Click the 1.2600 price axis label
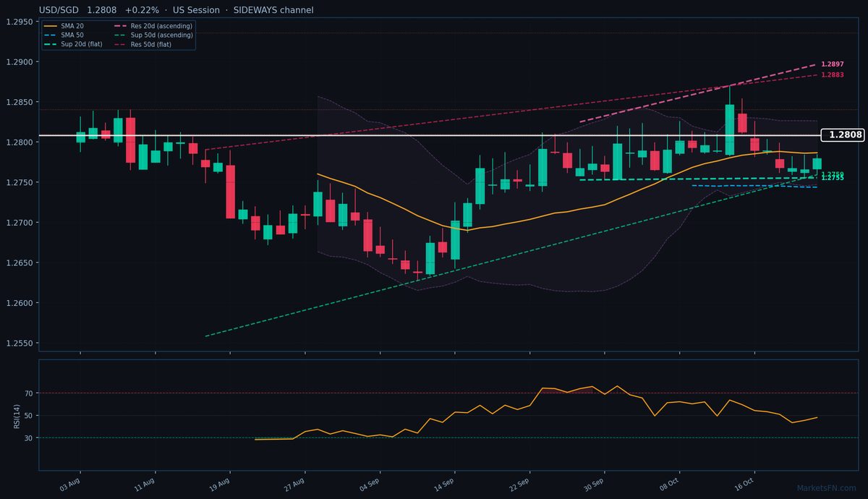This screenshot has width=868, height=499. tap(20, 303)
